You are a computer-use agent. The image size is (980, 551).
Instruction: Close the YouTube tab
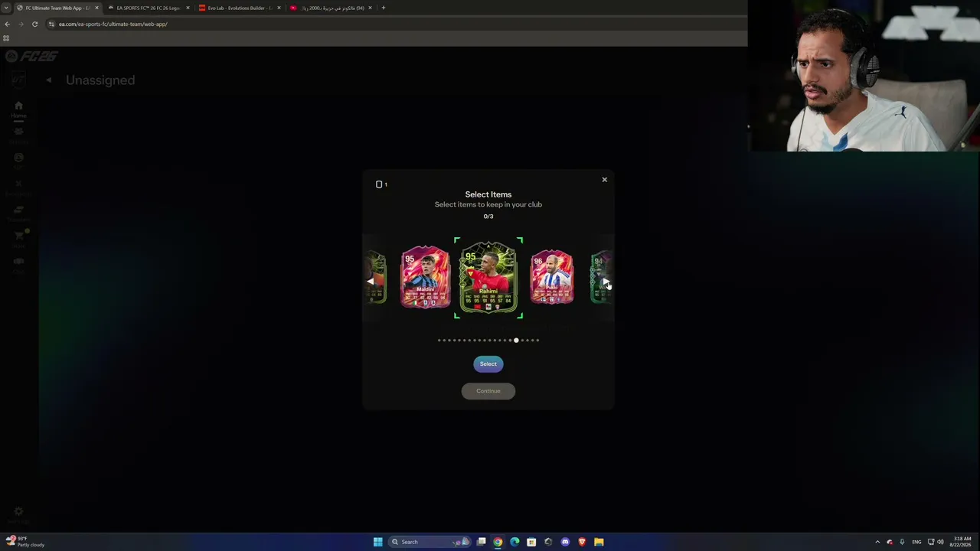370,8
